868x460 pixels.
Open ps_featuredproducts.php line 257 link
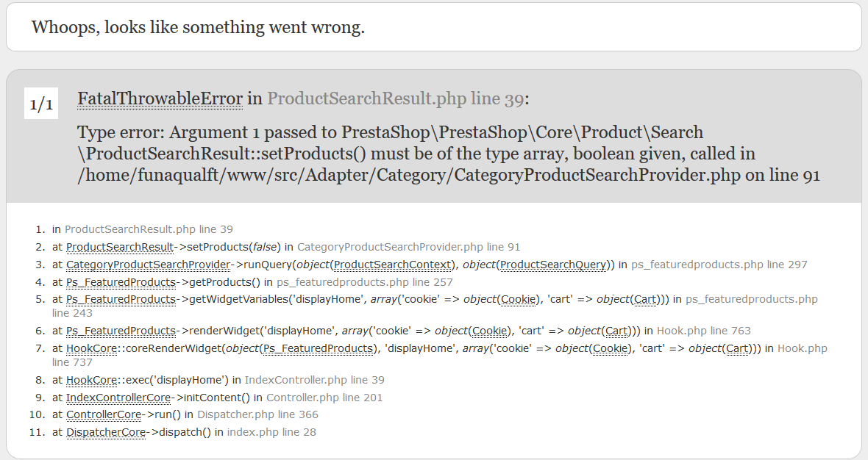coord(365,282)
